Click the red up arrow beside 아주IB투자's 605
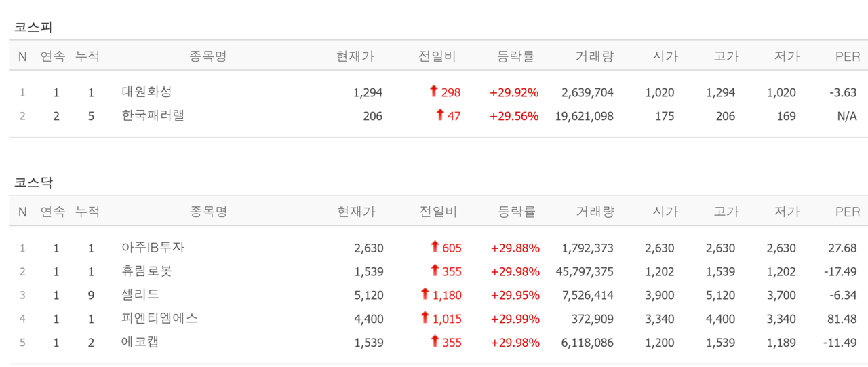Image resolution: width=868 pixels, height=367 pixels. tap(435, 247)
